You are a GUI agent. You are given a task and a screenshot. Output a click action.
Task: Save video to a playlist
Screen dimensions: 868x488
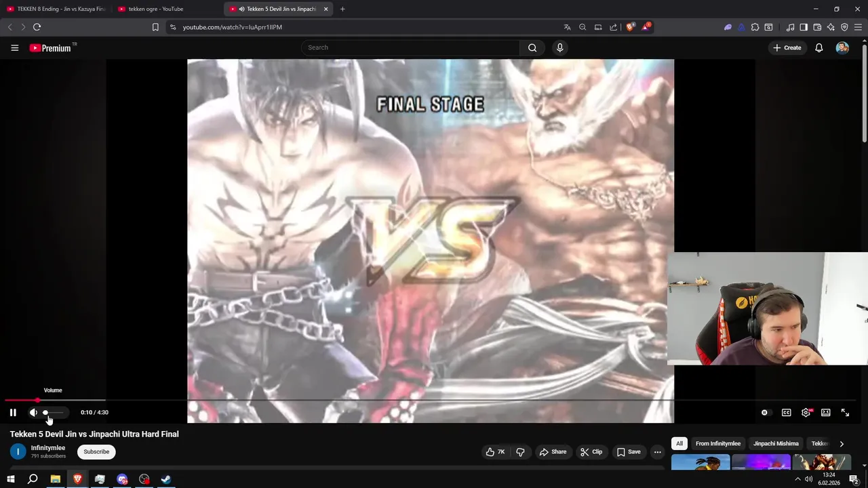click(629, 452)
